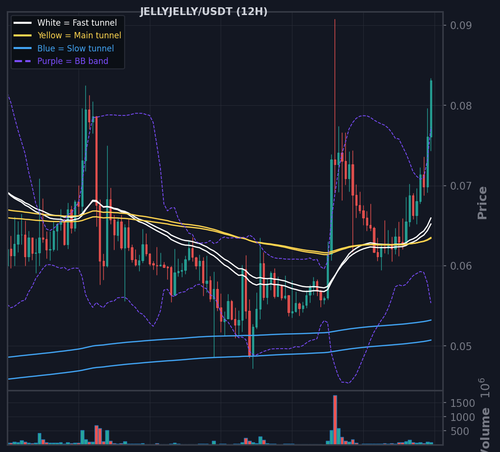
Task: Click the Price axis title
Action: (482, 203)
